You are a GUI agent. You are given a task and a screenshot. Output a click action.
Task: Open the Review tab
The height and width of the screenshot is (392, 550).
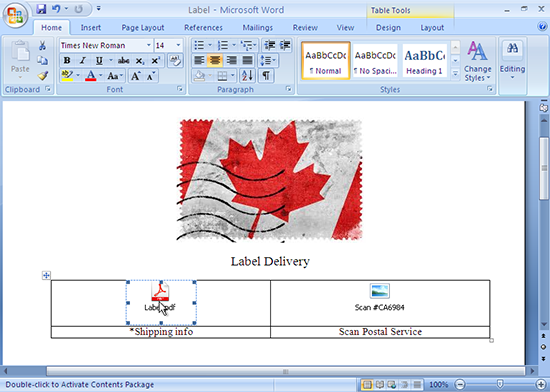point(305,27)
